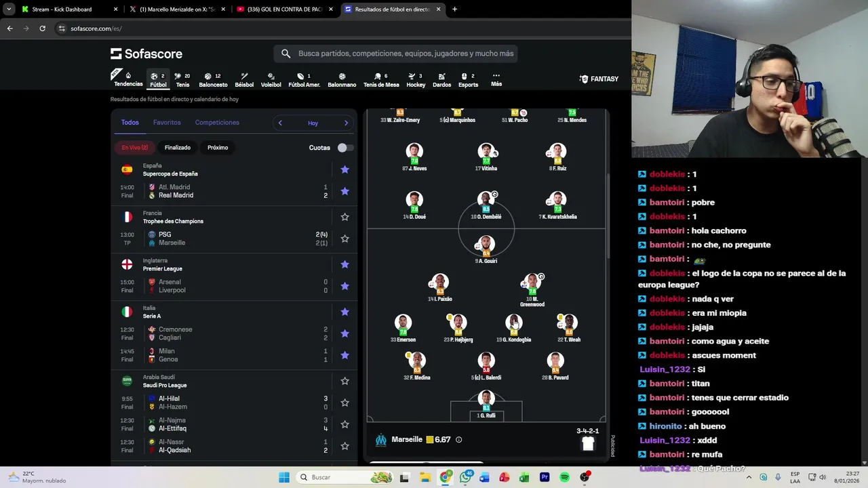Open Premiere Pro from the taskbar

(x=545, y=477)
